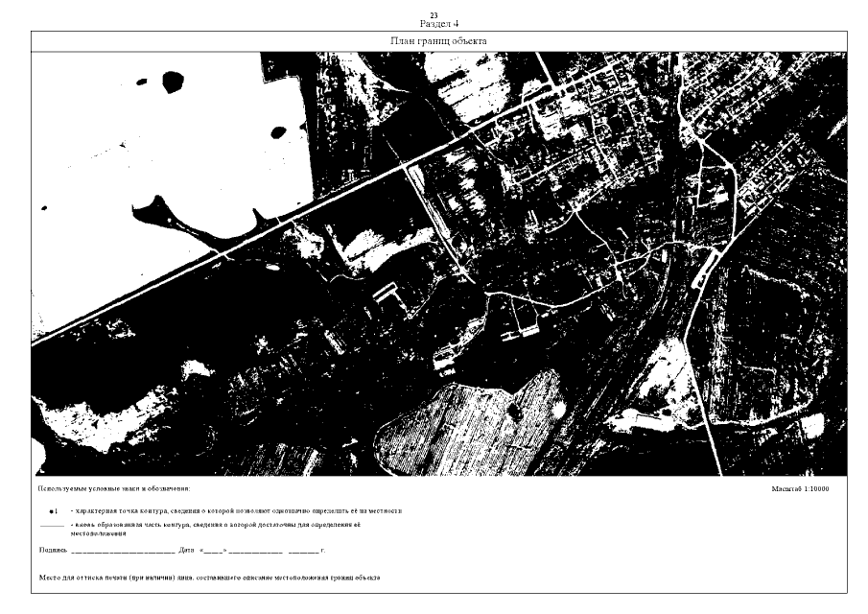Viewport: 868px width, 614px height.
Task: Click the 'Место для оттиска печати' line
Action: tap(209, 578)
